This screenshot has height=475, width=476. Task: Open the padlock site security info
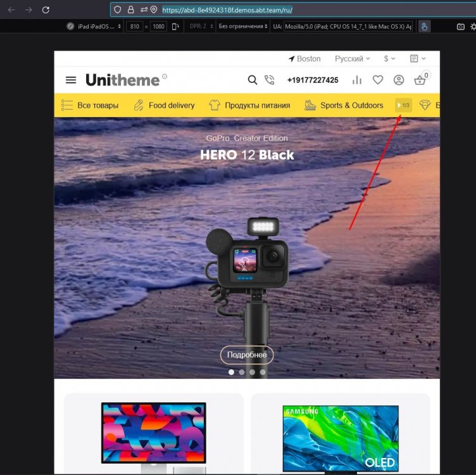point(131,10)
